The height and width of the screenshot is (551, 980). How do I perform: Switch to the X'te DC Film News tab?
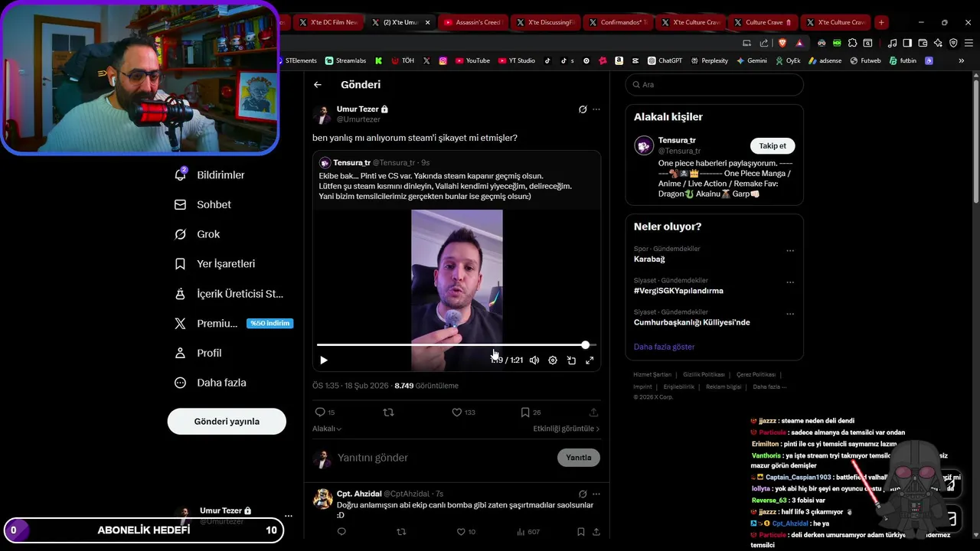pos(328,22)
